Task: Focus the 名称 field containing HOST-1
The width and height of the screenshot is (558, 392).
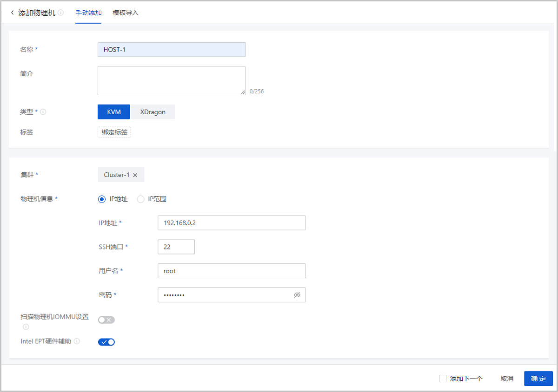Action: (x=172, y=50)
